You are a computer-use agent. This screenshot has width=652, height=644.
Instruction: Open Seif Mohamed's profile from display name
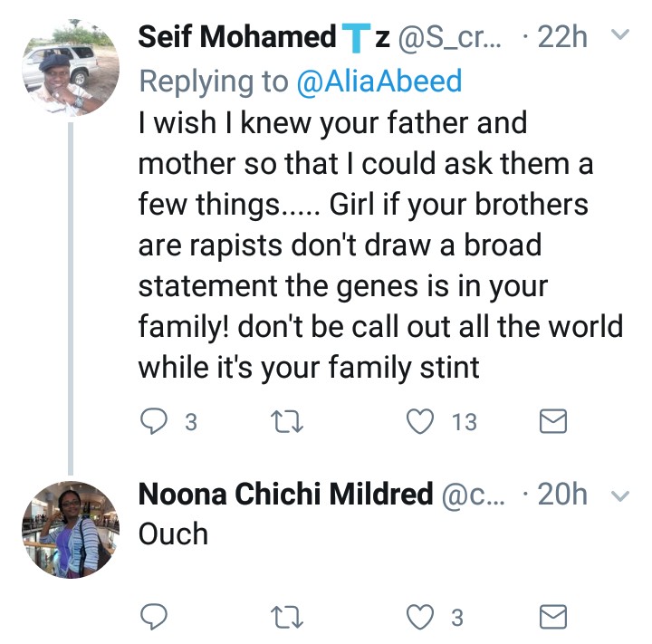237,37
